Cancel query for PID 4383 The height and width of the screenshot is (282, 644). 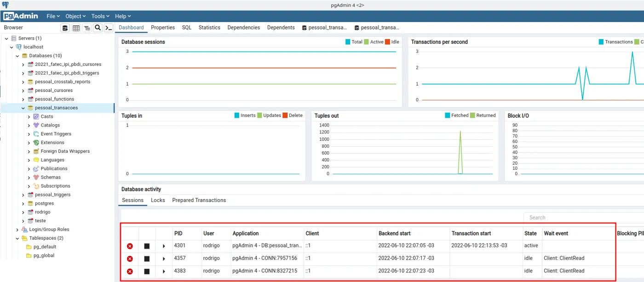coord(147,271)
